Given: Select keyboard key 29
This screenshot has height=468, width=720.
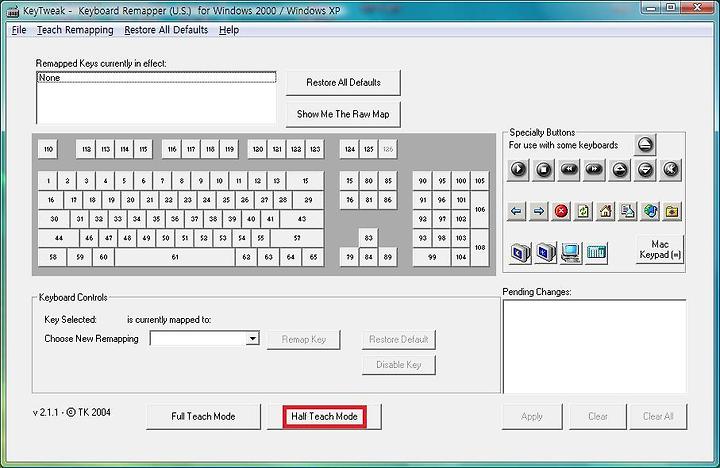Looking at the screenshot, I should point(309,200).
